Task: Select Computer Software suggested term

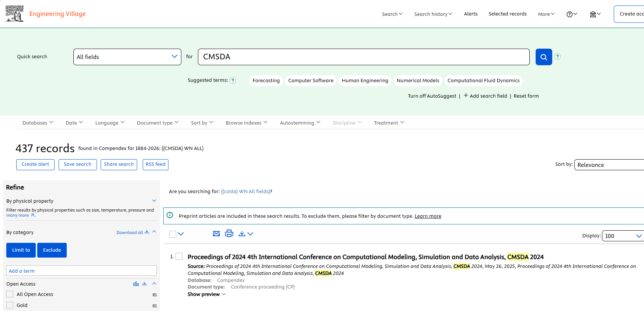Action: coord(311,80)
